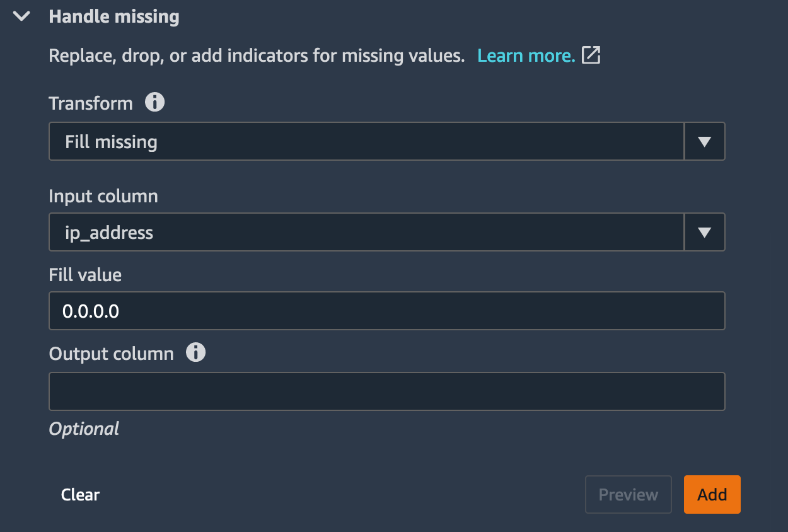Click the Clear button
The width and height of the screenshot is (788, 532).
tap(80, 495)
